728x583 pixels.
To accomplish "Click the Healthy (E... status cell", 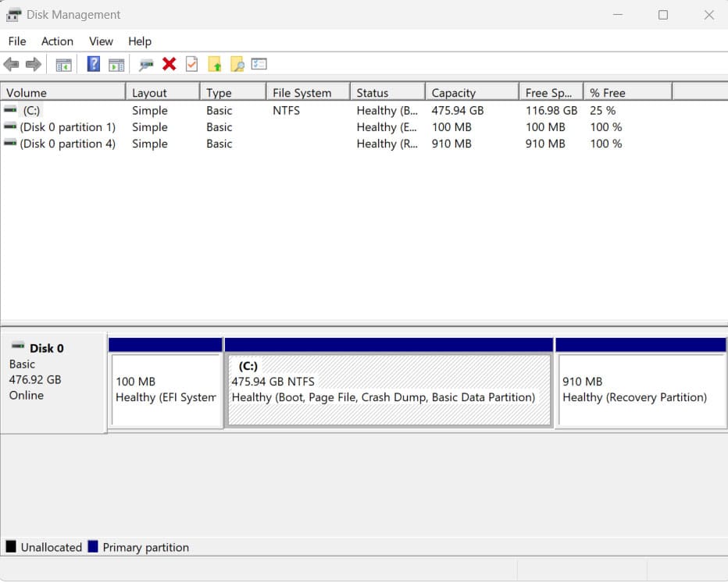I will (x=387, y=127).
